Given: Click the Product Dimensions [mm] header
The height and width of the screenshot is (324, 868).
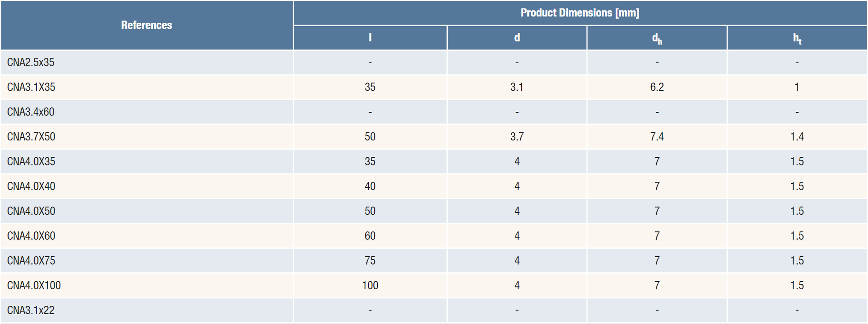Looking at the screenshot, I should click(579, 13).
